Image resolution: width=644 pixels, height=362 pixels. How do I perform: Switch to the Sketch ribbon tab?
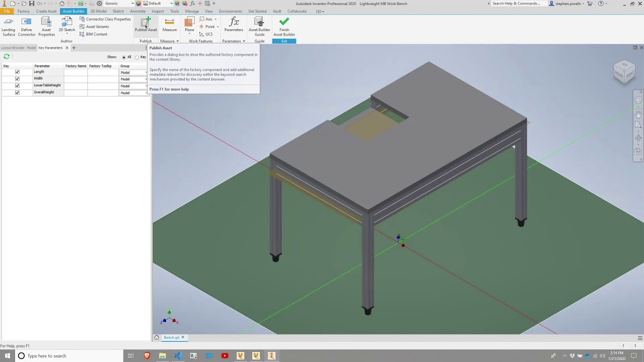point(118,11)
